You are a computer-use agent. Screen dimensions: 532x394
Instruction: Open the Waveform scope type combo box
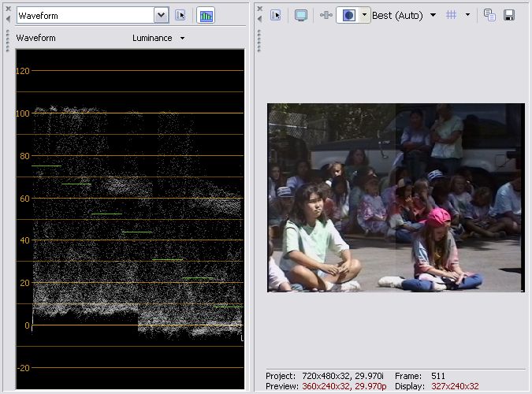93,16
